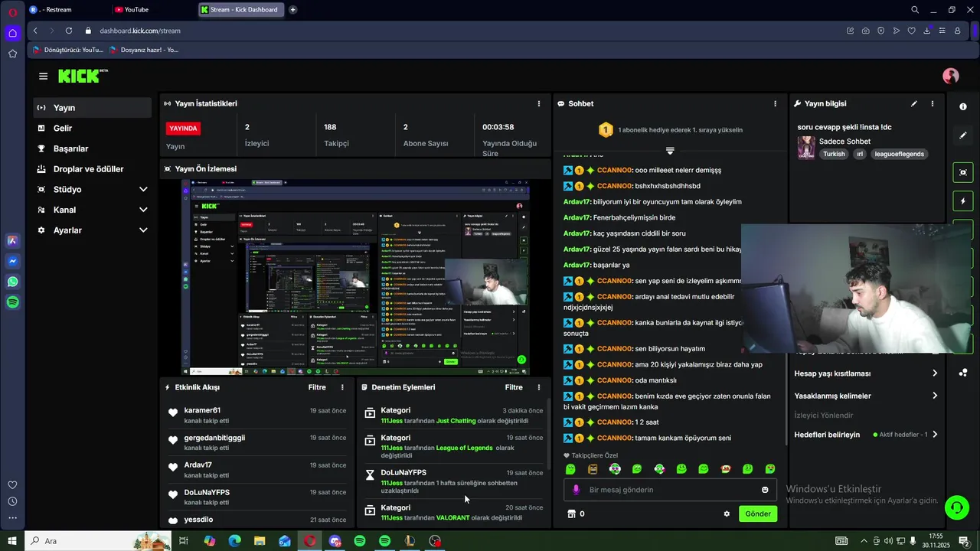This screenshot has height=551, width=980.
Task: Click the lightning bolt quick action icon
Action: (x=963, y=201)
